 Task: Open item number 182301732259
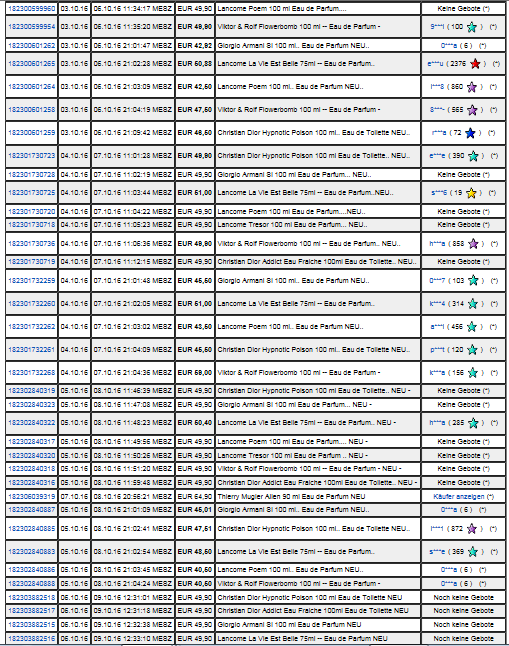tap(32, 281)
